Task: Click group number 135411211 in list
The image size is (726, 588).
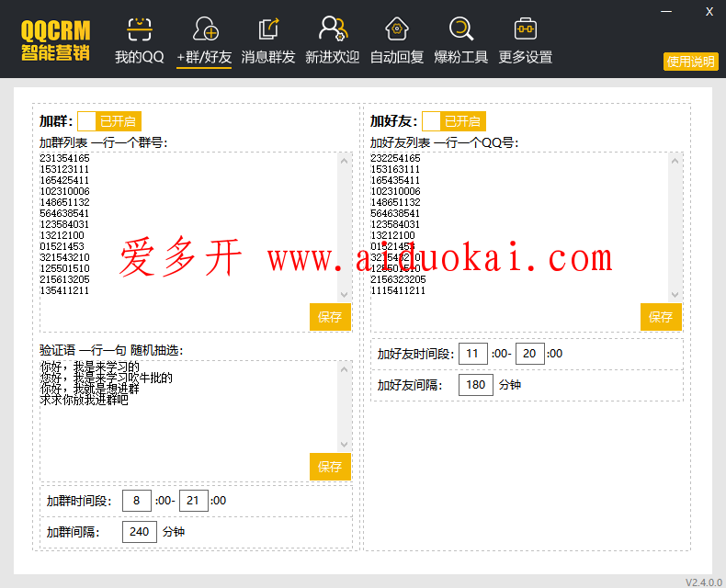Action: point(64,290)
